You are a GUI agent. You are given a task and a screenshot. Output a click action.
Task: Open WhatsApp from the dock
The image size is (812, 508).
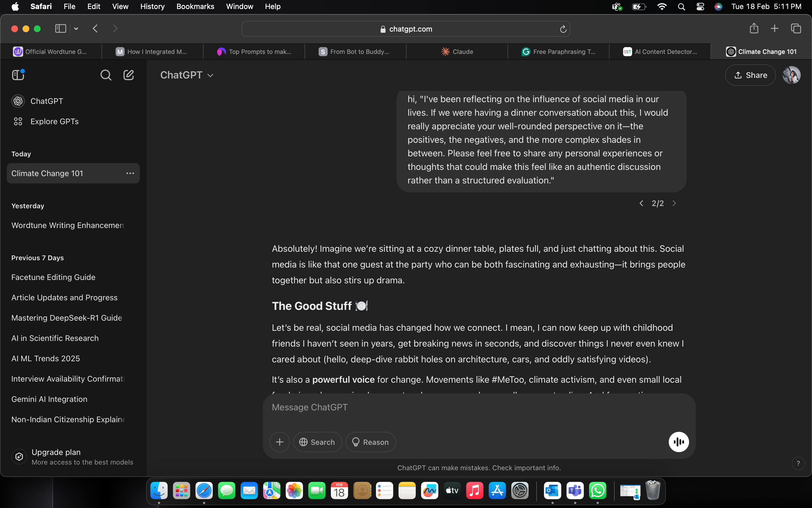598,491
